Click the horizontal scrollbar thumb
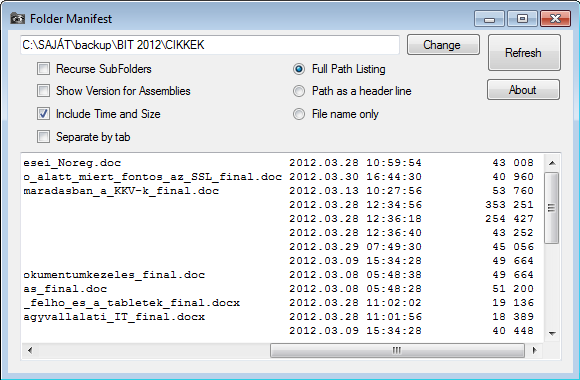Viewport: 580px width, 380px height. (x=397, y=350)
